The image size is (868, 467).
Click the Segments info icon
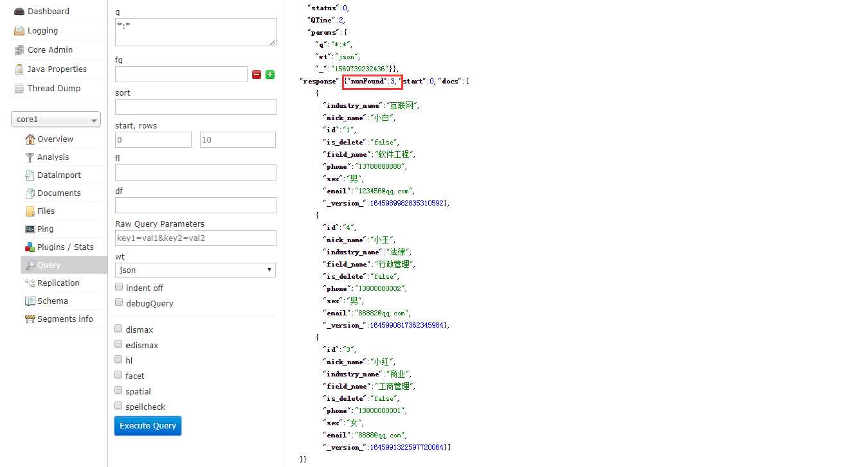[x=30, y=319]
